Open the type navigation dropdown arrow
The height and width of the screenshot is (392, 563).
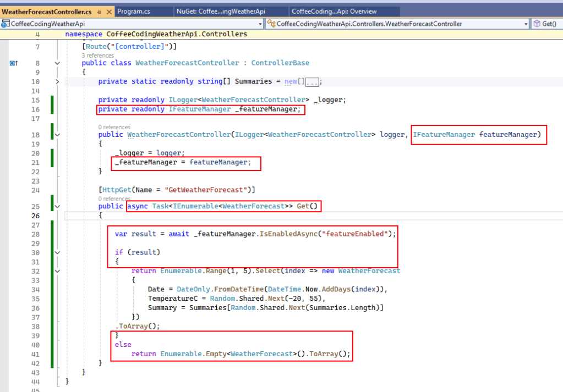click(x=526, y=24)
